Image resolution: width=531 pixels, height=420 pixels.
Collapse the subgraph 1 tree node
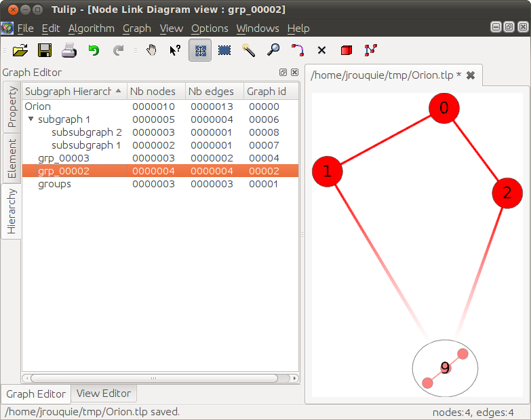tap(31, 119)
